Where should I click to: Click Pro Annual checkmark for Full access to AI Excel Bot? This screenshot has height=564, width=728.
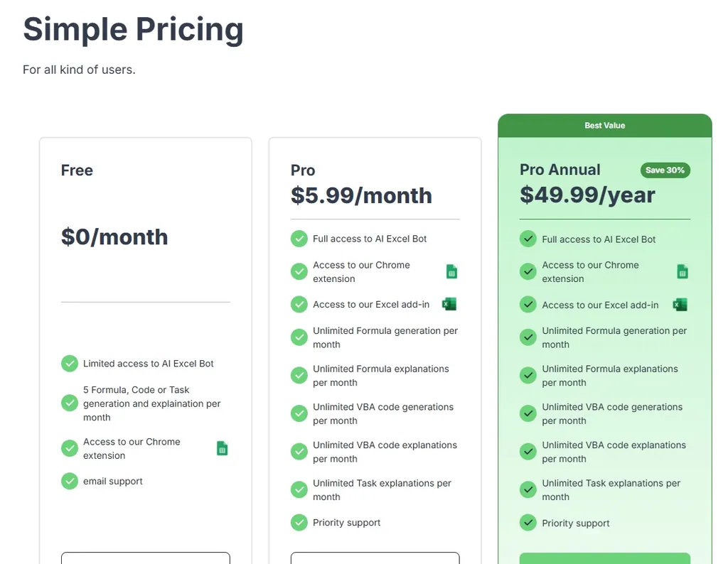tap(528, 239)
